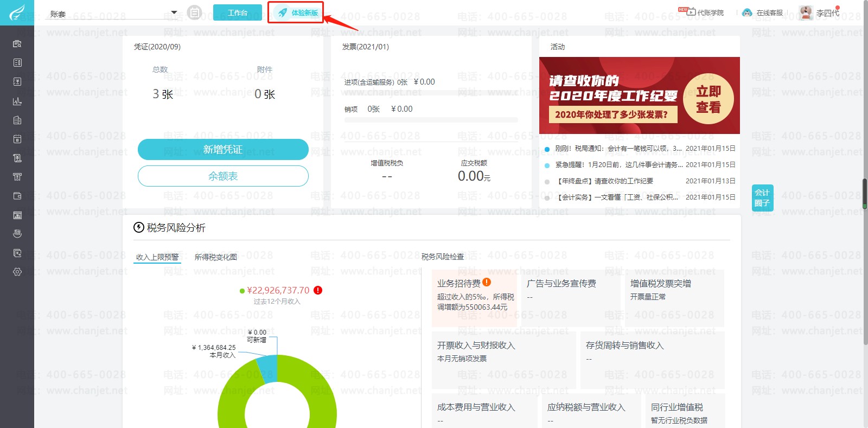The width and height of the screenshot is (868, 428).
Task: Click the wallet icon in the sidebar
Action: (x=17, y=196)
